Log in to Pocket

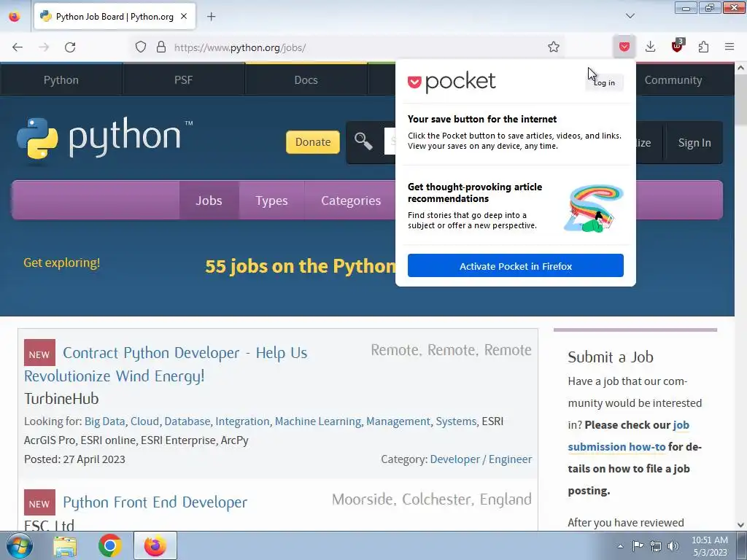(604, 83)
